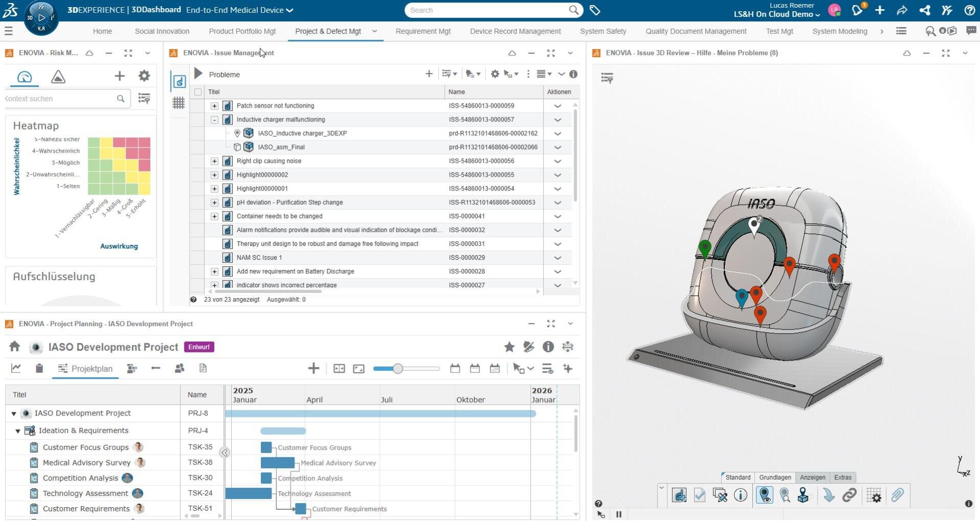Click Technology Assessment Gantt bar

(248, 493)
